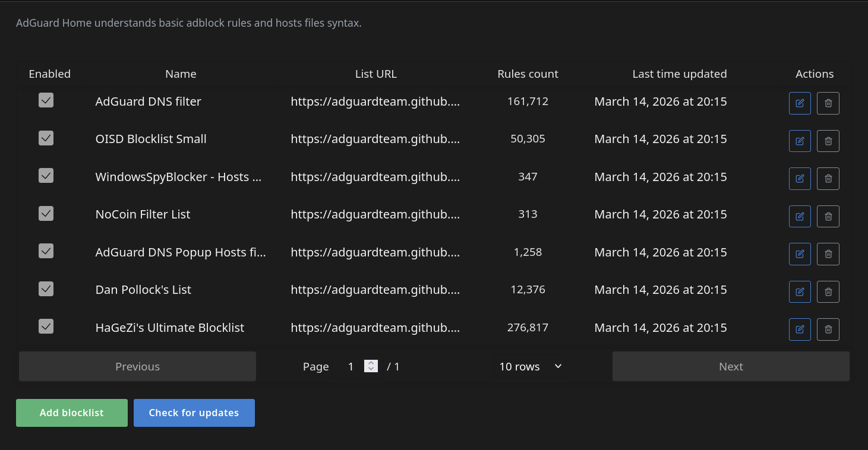Edit Dan Pollock's List entry

click(800, 292)
